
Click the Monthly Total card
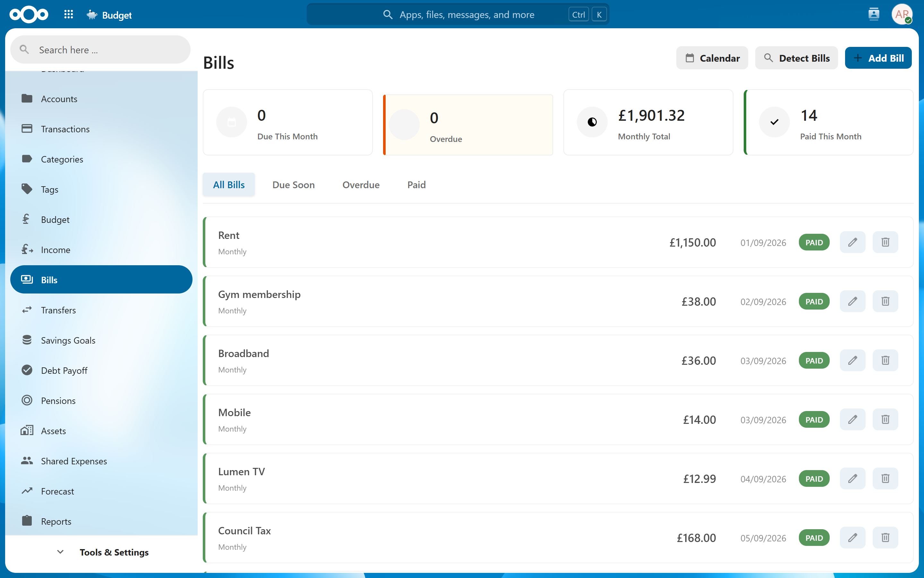[x=648, y=122]
